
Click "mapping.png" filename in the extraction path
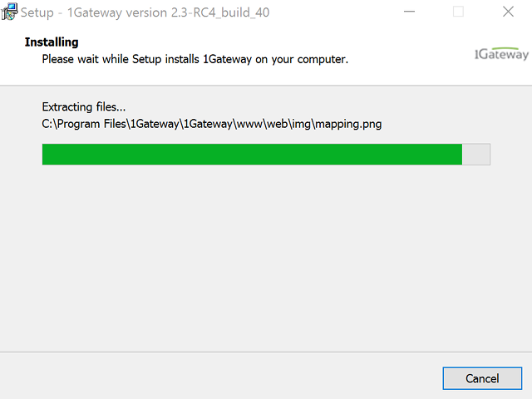(348, 124)
